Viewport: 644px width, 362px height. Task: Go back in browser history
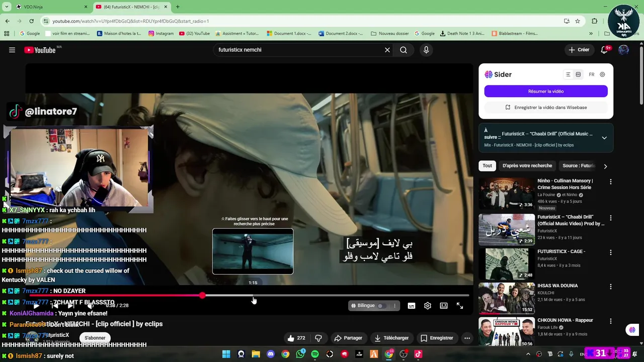[x=7, y=21]
